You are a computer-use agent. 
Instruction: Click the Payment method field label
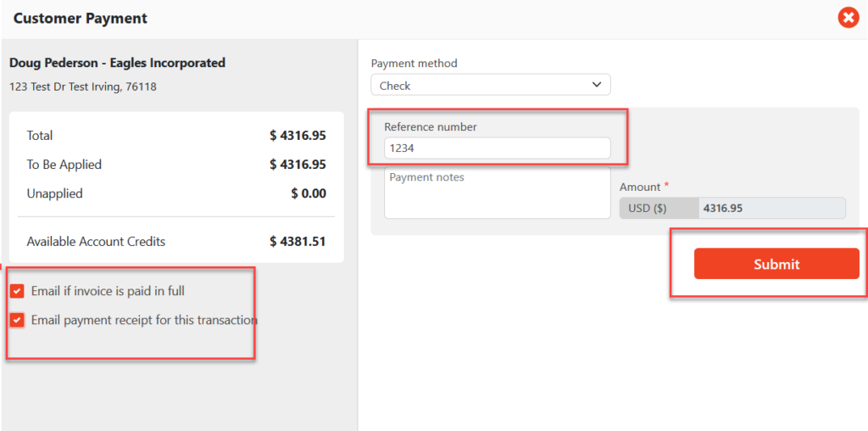(414, 64)
